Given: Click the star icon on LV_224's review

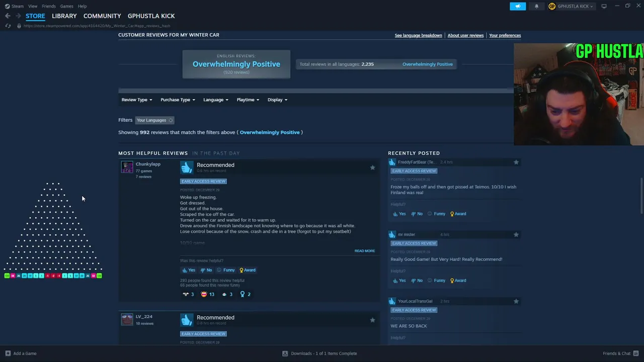Looking at the screenshot, I should pyautogui.click(x=372, y=320).
